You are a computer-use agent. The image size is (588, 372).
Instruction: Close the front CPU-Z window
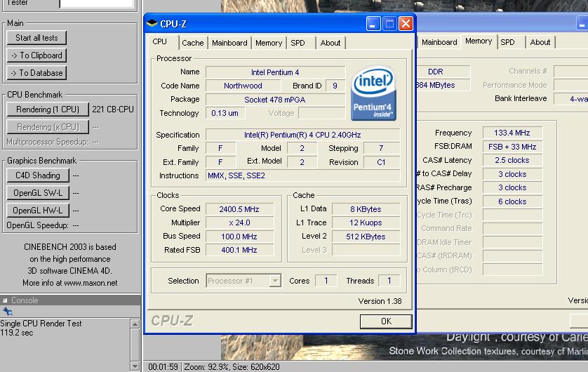point(406,24)
